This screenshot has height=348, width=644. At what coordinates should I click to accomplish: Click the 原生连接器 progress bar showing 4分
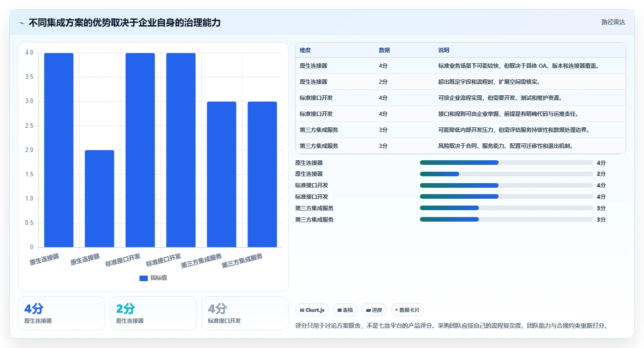point(506,163)
